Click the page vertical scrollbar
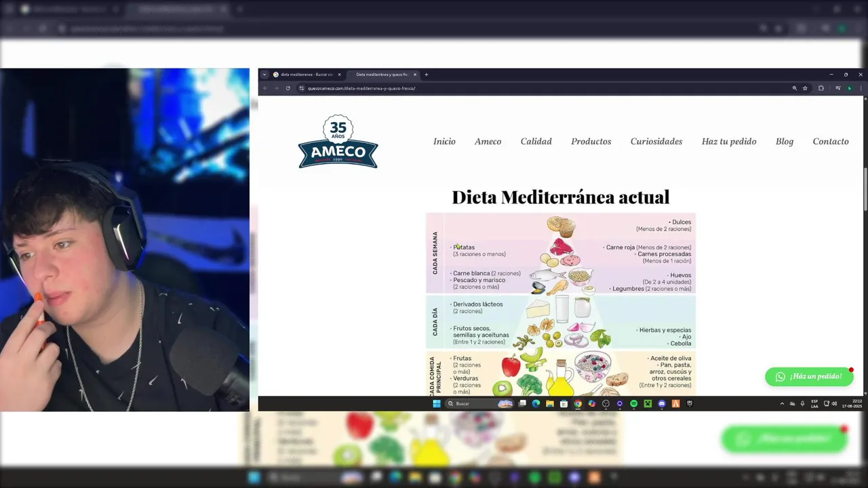Screen dimensions: 868x488 [865, 190]
